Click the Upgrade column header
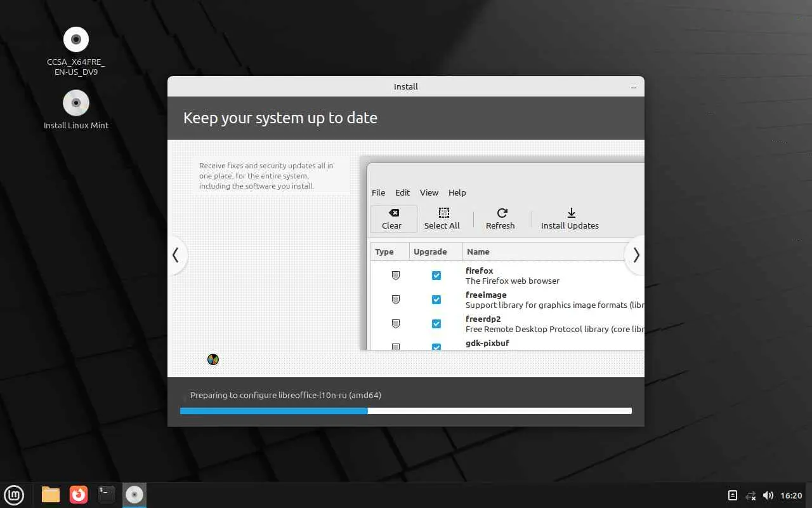812x508 pixels. point(436,251)
